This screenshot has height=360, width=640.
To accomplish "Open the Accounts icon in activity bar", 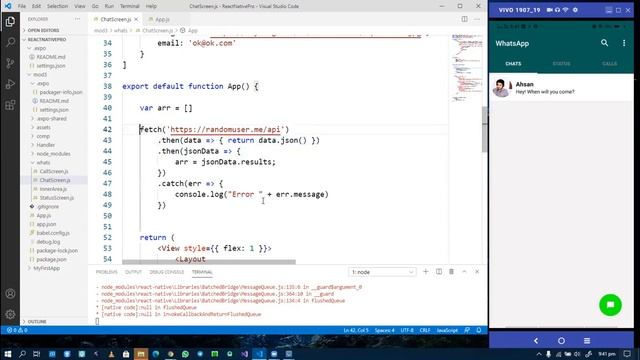I will (x=10, y=293).
